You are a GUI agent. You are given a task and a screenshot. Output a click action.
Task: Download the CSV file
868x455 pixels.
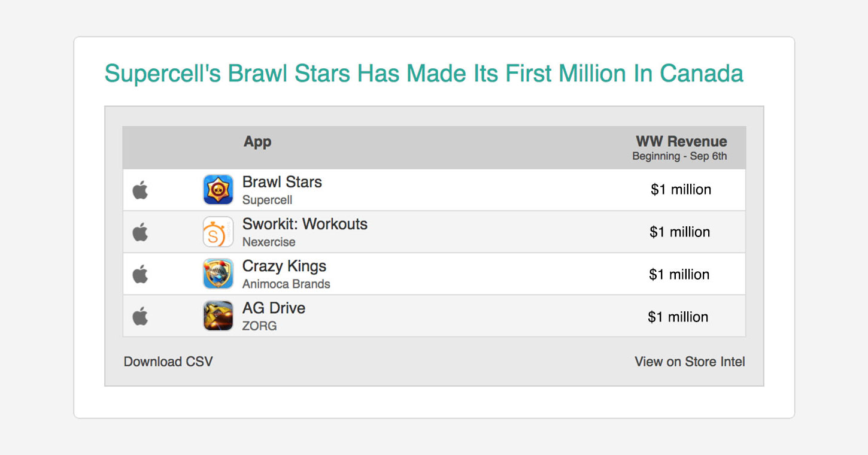tap(168, 362)
